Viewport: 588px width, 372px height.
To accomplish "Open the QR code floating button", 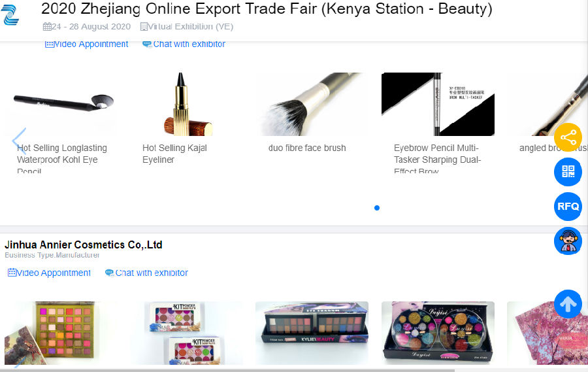I will pos(568,172).
